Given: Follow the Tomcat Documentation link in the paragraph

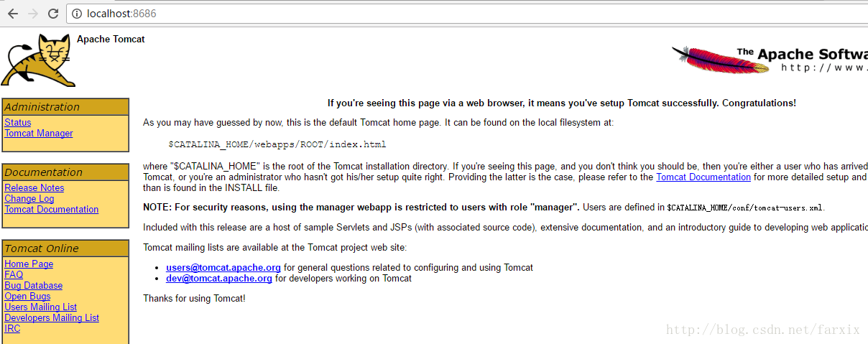Looking at the screenshot, I should click(703, 177).
